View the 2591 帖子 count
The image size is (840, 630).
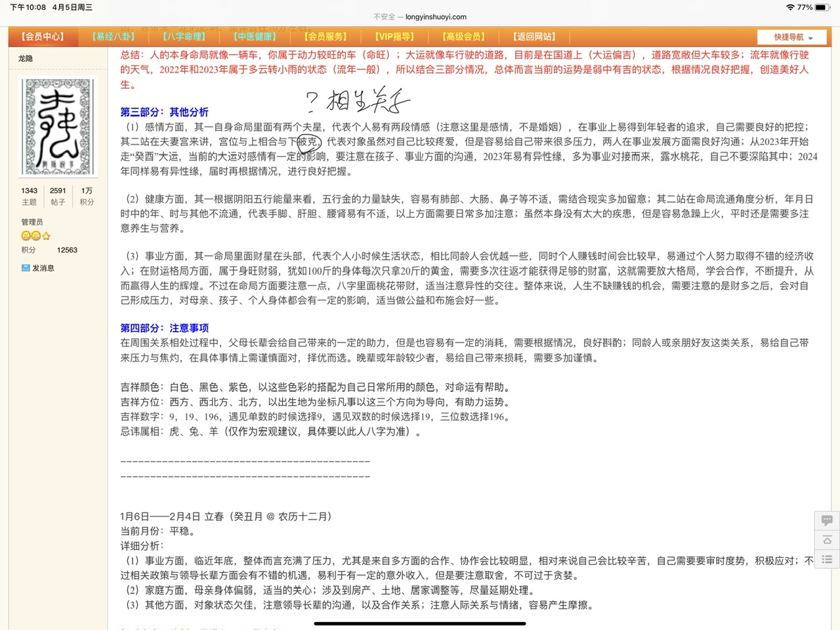(58, 196)
